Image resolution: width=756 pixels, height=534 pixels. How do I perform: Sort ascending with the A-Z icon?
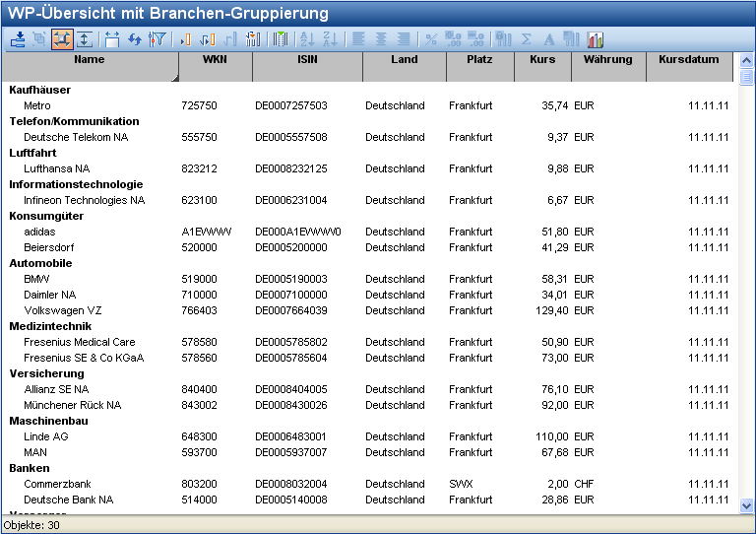coord(306,39)
